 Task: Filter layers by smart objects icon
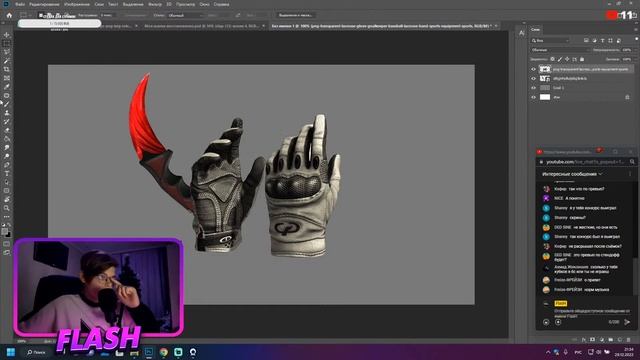tap(619, 40)
